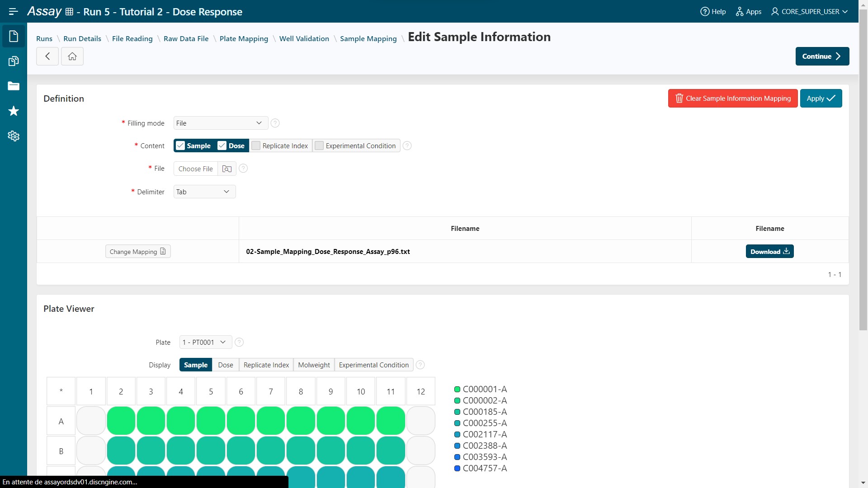Click the Continue button
Image resolution: width=868 pixels, height=488 pixels.
click(822, 56)
